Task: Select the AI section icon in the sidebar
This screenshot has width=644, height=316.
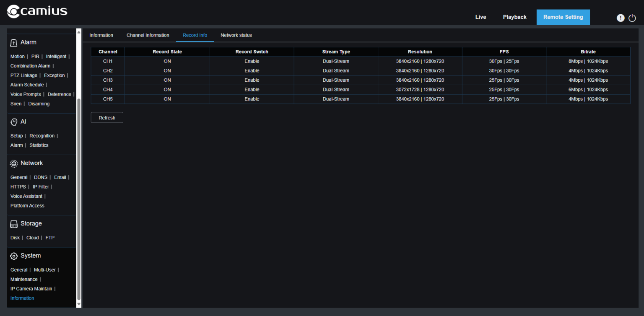Action: pos(13,122)
